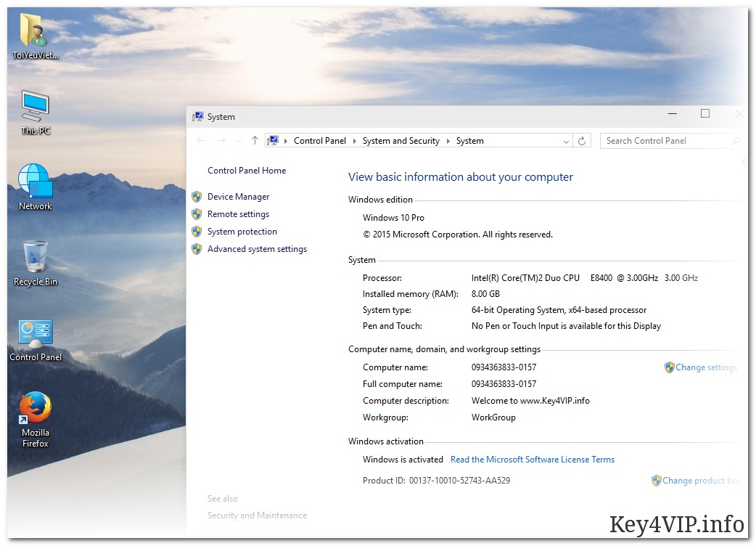Open Device Manager link

238,196
